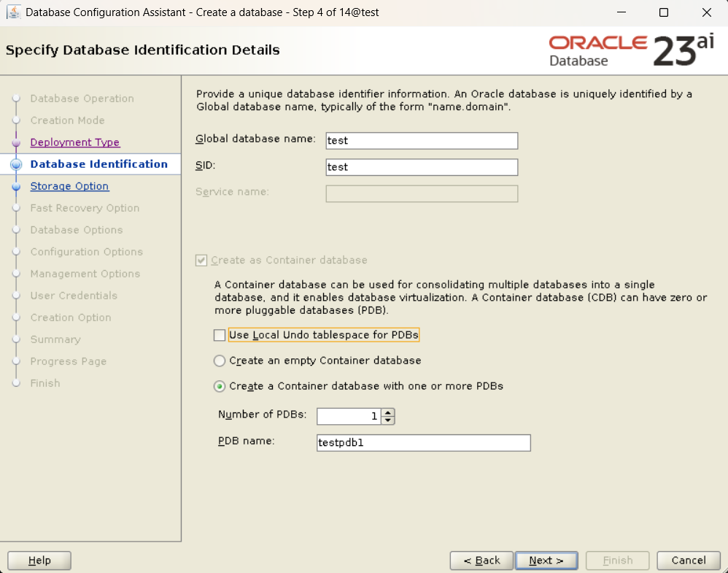Screen dimensions: 728x573
Task: Click the Service name field
Action: pos(422,193)
